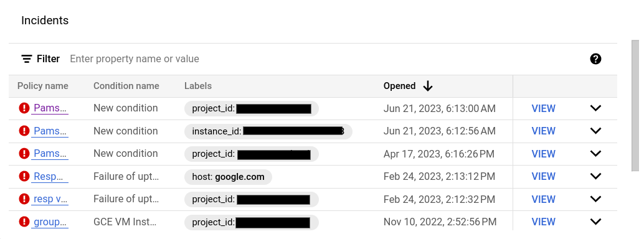Expand the Nov 10, 2022 incident row
The height and width of the screenshot is (239, 644).
click(595, 222)
